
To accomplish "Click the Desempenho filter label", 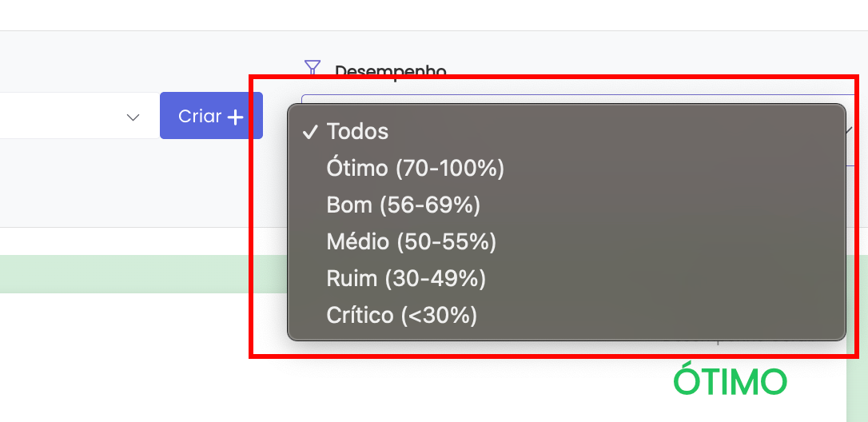I will click(390, 71).
